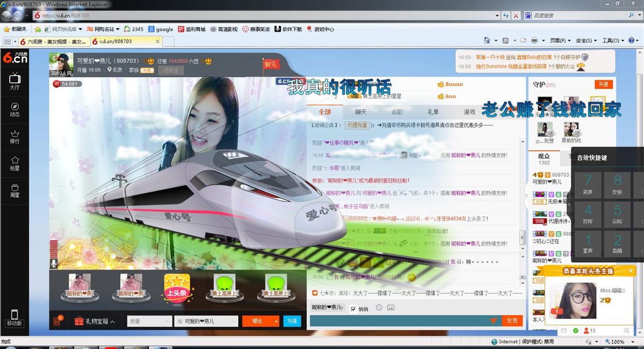This screenshot has height=349, width=644.
Task: Open the 周星 weekly star icon
Action: coord(14,190)
